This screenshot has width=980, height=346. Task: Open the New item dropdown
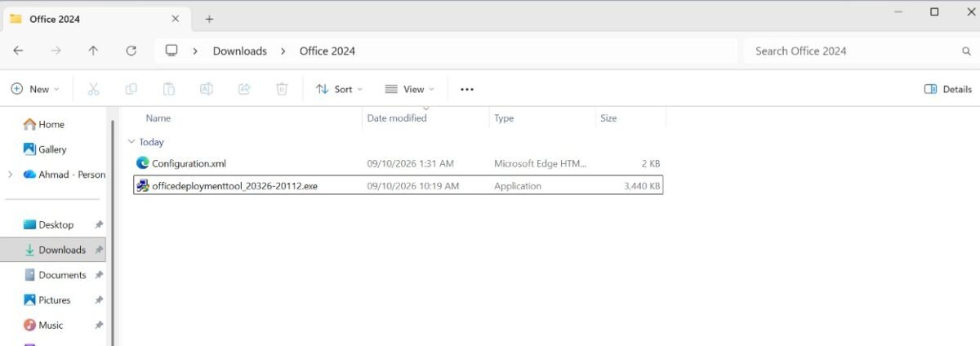(x=35, y=89)
